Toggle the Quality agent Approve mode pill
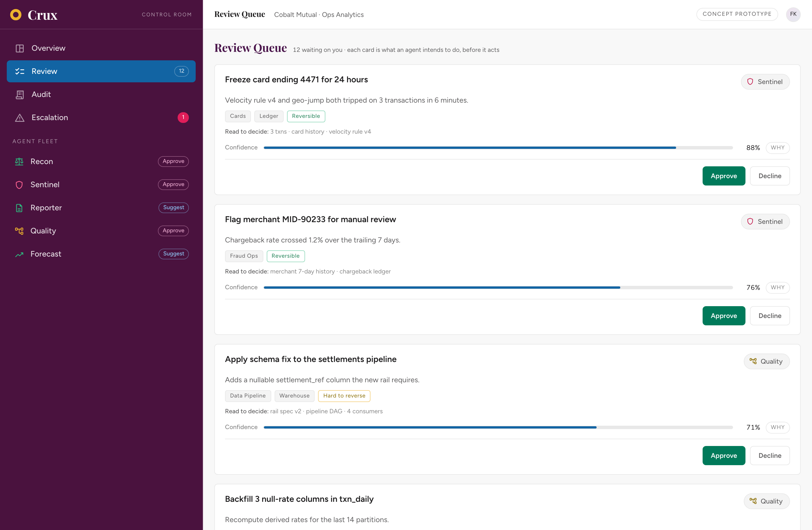 coord(173,231)
